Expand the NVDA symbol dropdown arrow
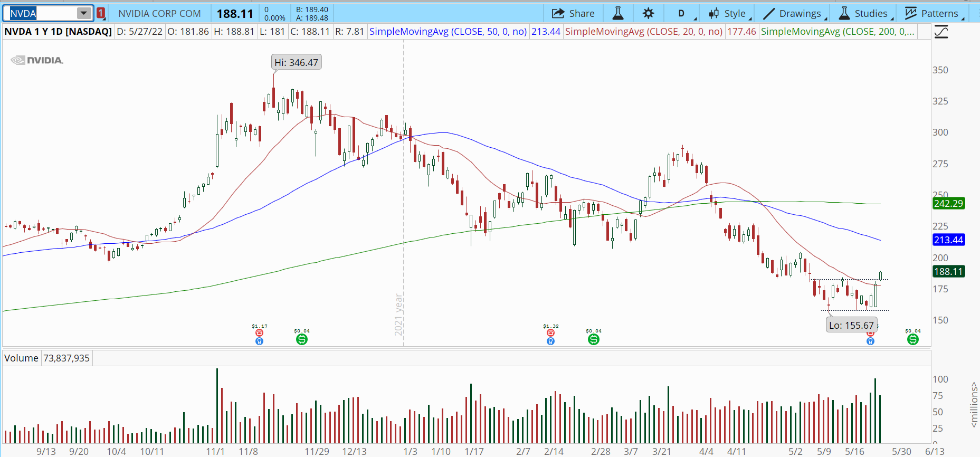Screen dimensions: 980x457 (x=83, y=14)
